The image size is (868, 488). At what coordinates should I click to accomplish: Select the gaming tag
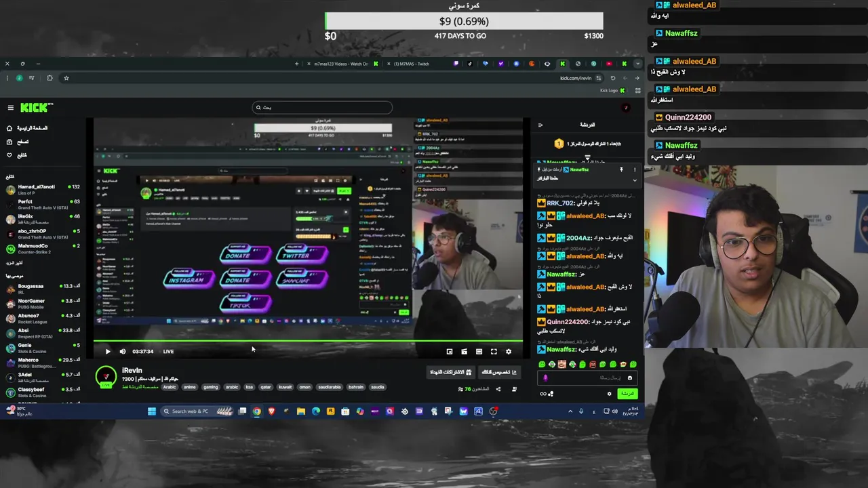(x=211, y=387)
